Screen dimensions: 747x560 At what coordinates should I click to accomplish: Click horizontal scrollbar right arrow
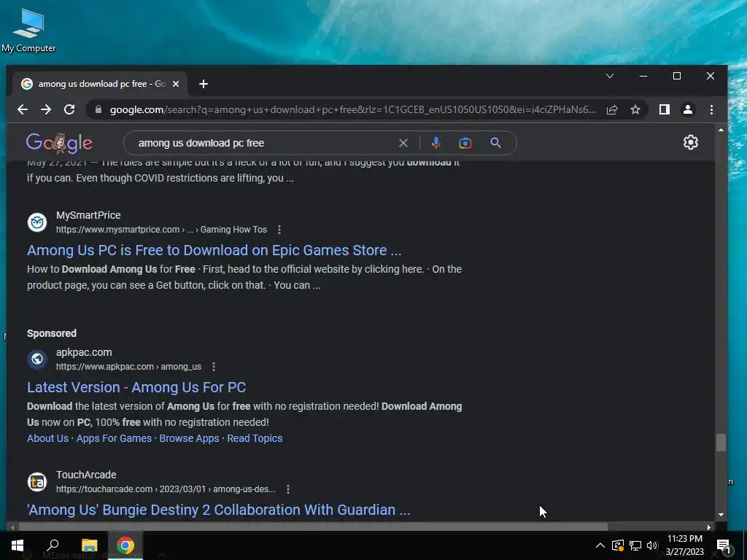click(709, 527)
